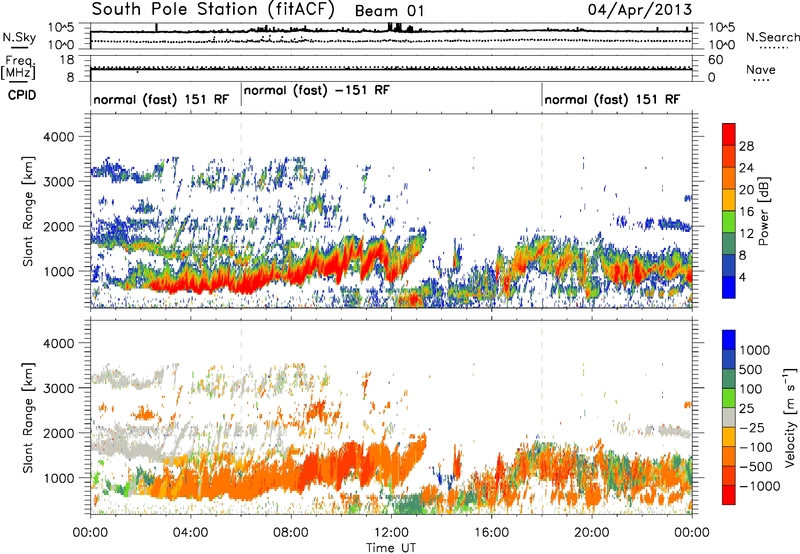Click the 'South Pole Station (fitACF)' title

213,9
